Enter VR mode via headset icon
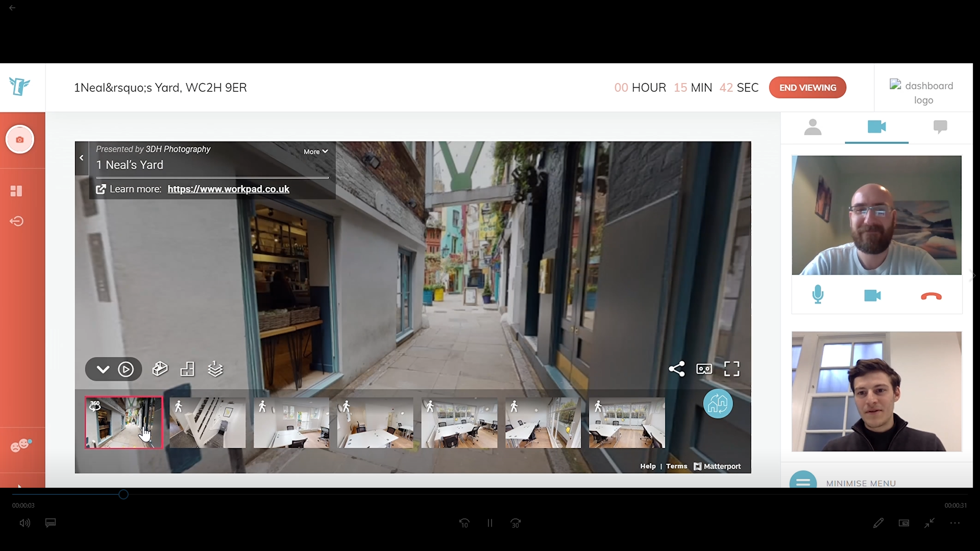Screen dimensions: 980x551 (704, 369)
